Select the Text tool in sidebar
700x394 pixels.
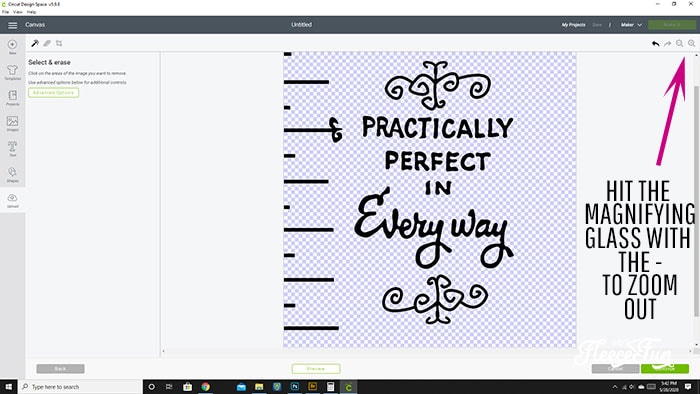point(12,149)
